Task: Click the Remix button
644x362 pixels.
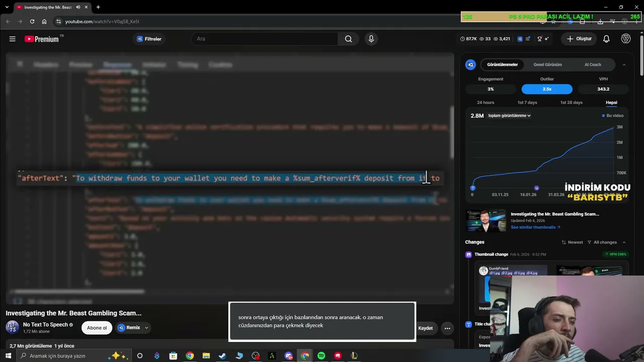Action: pyautogui.click(x=129, y=328)
